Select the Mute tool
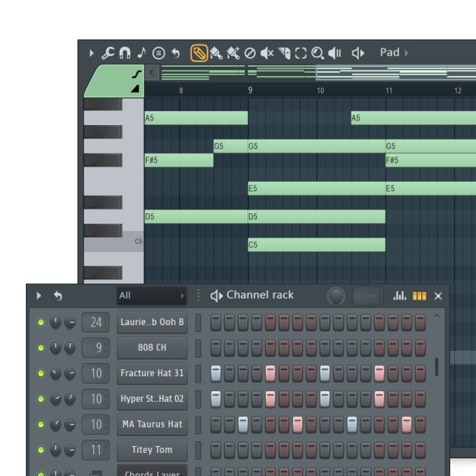The height and width of the screenshot is (476, 476). (267, 53)
